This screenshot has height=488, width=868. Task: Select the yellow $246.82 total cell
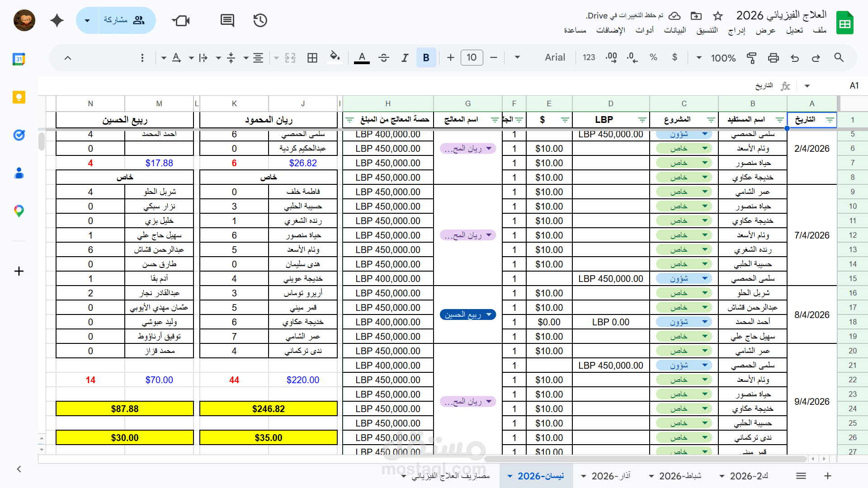(x=269, y=408)
